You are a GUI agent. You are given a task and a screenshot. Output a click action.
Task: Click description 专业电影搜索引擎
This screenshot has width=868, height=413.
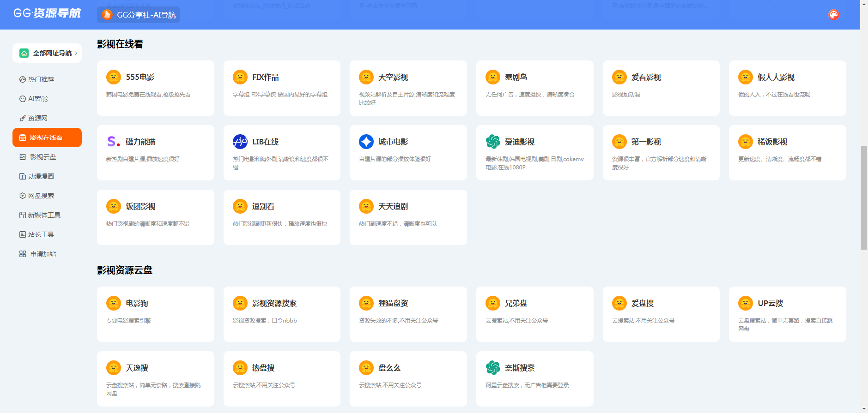coord(128,321)
